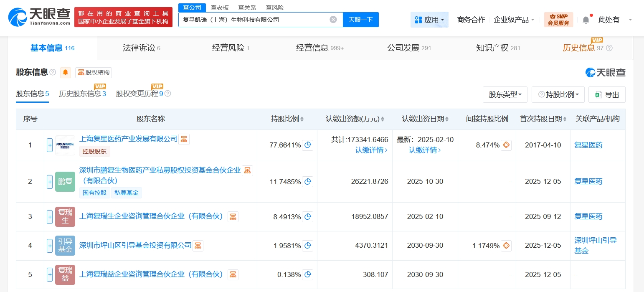Click the notification bell in header
The image size is (644, 292).
coord(586,20)
